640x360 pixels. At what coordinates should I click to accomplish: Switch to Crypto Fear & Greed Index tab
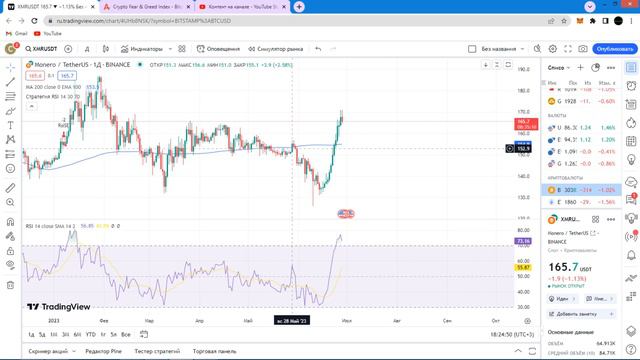coord(147,7)
